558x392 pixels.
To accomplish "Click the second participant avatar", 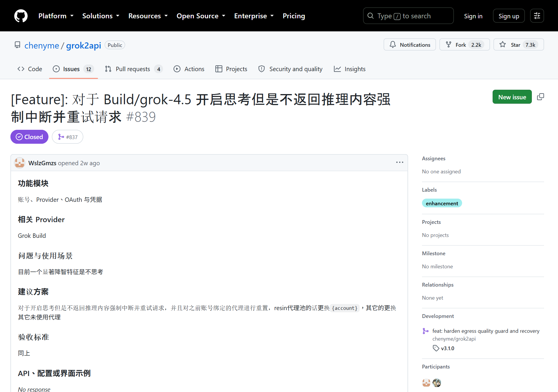I will coord(437,383).
